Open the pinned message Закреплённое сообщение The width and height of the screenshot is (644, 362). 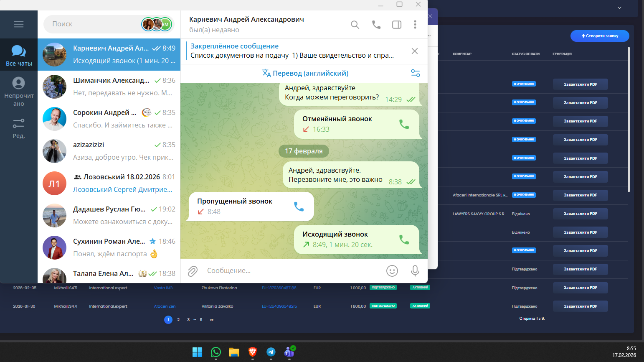coord(292,51)
